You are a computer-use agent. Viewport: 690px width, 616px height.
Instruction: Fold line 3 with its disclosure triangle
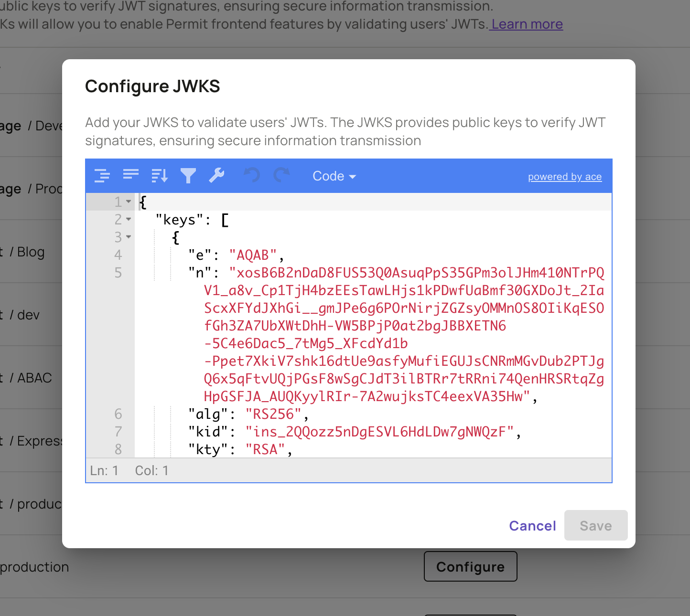[128, 237]
